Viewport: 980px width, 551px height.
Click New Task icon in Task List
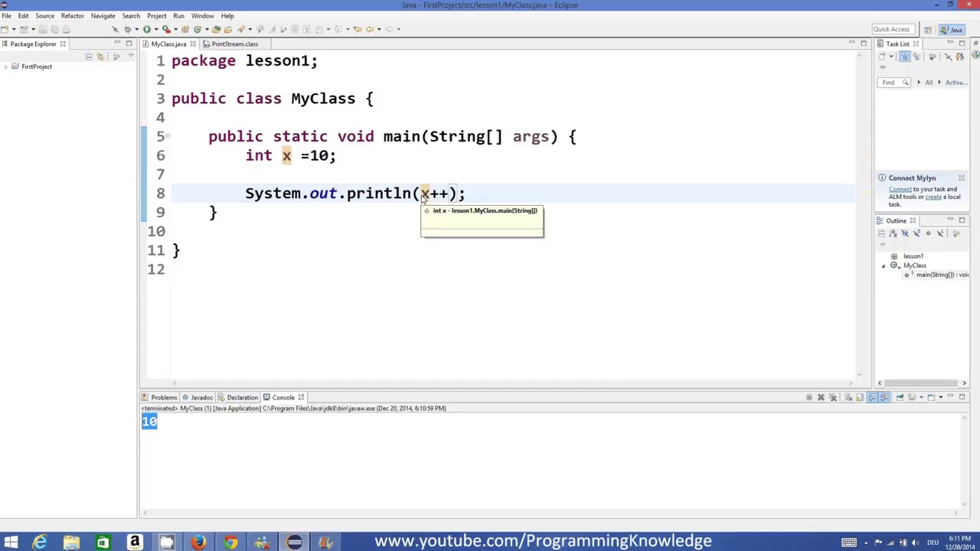881,56
